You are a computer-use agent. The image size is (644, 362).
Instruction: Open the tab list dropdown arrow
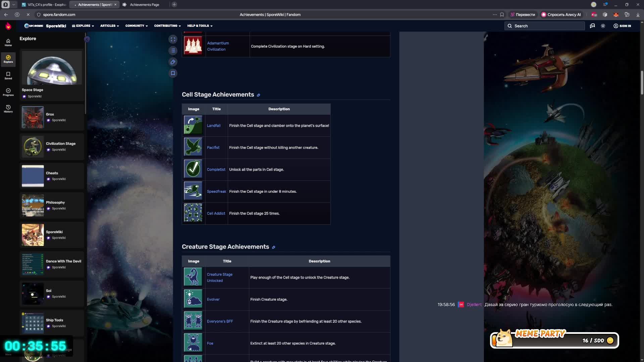14,5
